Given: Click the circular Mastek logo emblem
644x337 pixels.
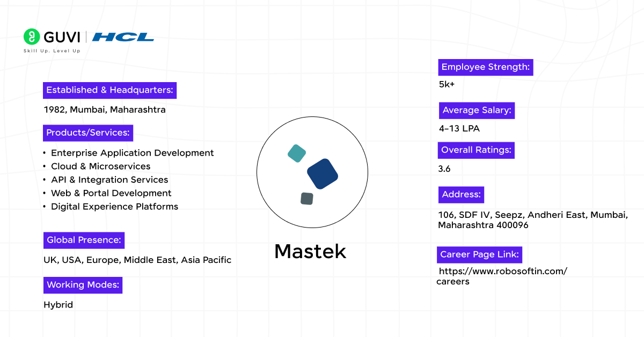Looking at the screenshot, I should point(312,172).
